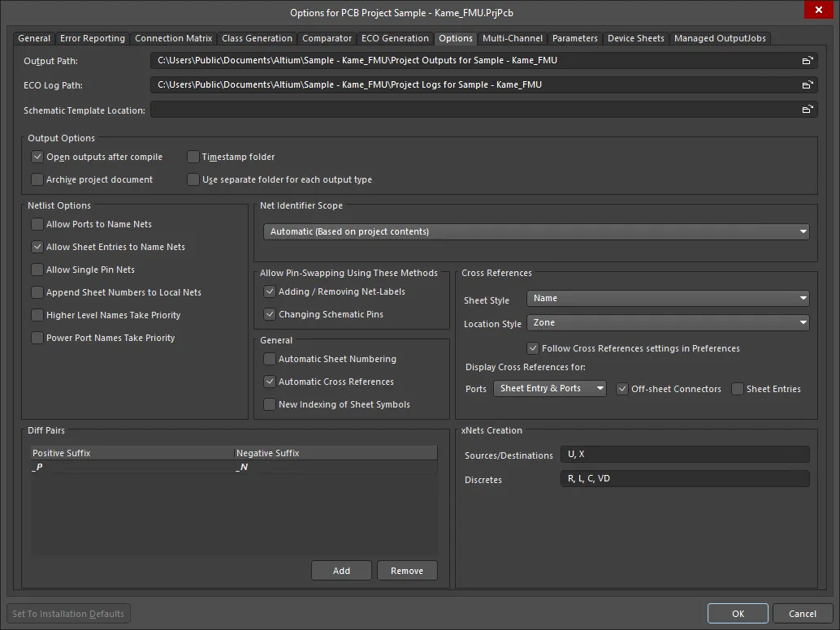Toggle Allow Sheet Entries to Name Nets

point(37,247)
